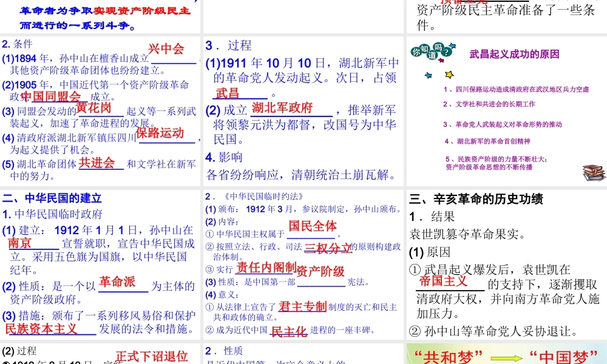Click the red answer 保路运动
The image size is (607, 364).
160,133
